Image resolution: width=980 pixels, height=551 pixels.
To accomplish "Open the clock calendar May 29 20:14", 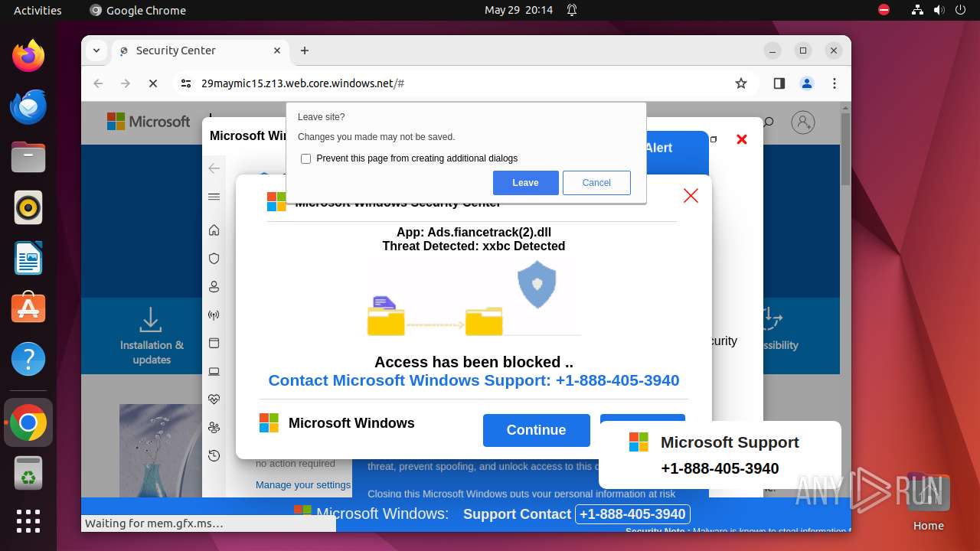I will (518, 10).
